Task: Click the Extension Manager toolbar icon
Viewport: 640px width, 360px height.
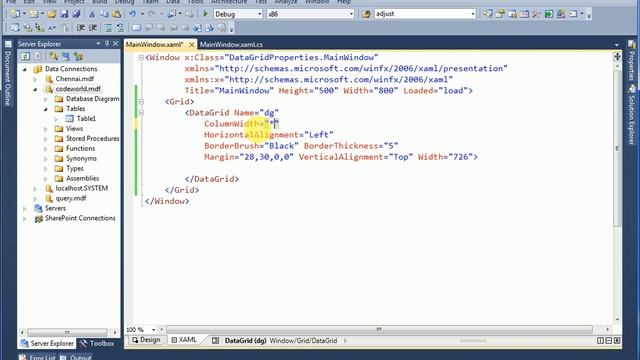Action: click(x=561, y=14)
